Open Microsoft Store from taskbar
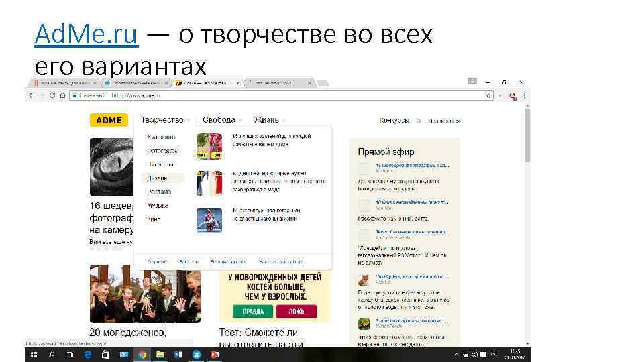644x362 pixels. 105,355
